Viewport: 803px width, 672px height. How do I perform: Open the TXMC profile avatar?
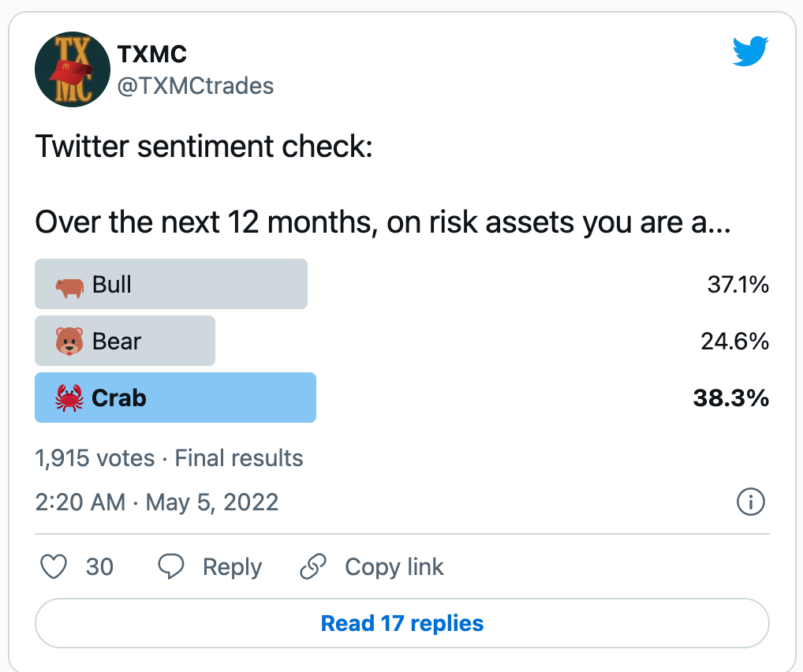pos(73,69)
